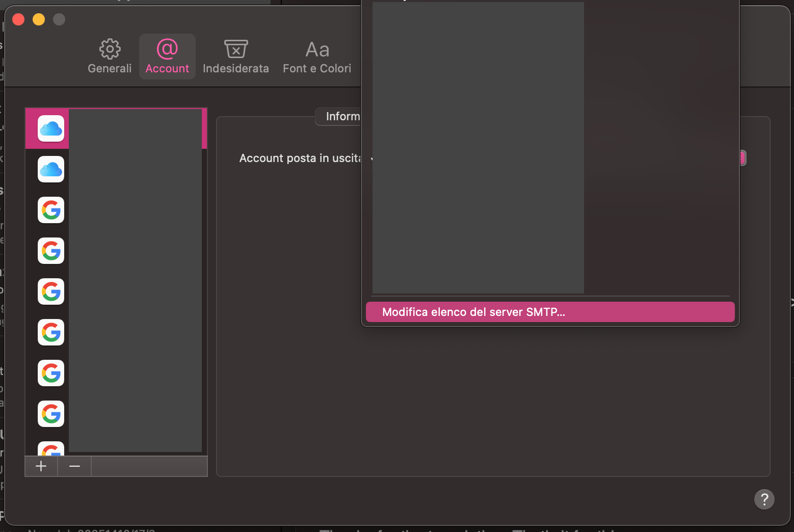Select the fifth Google account
Screen dimensions: 794x532
[x=50, y=373]
